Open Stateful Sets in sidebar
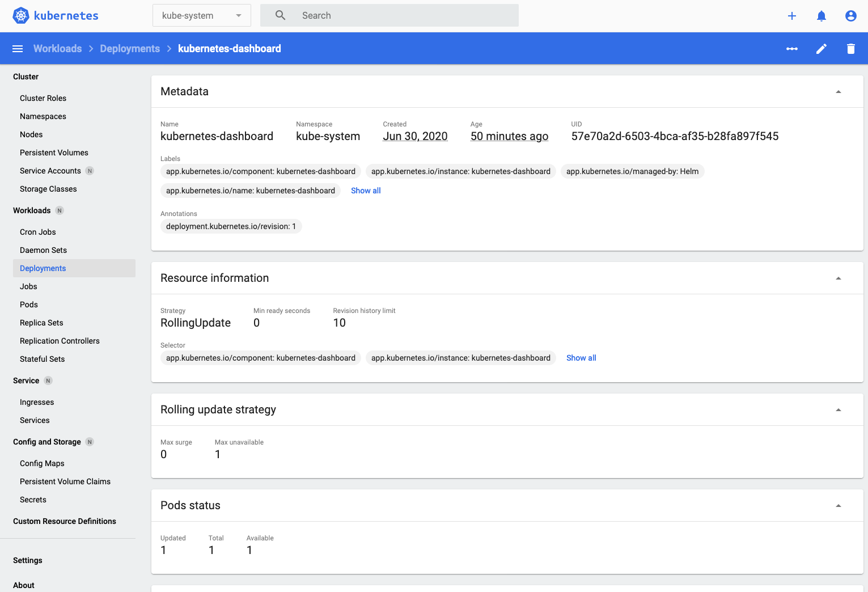This screenshot has height=592, width=868. 42,359
